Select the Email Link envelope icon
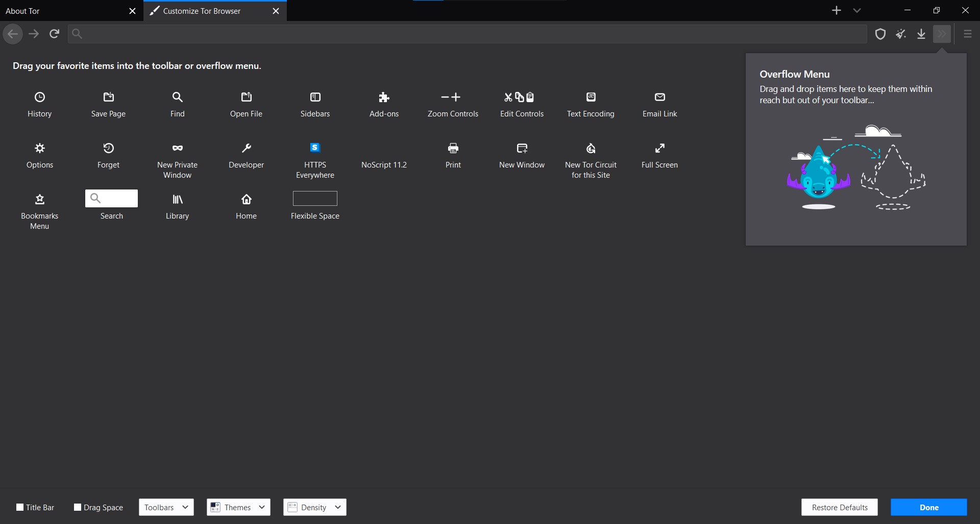Image resolution: width=980 pixels, height=524 pixels. (x=660, y=97)
